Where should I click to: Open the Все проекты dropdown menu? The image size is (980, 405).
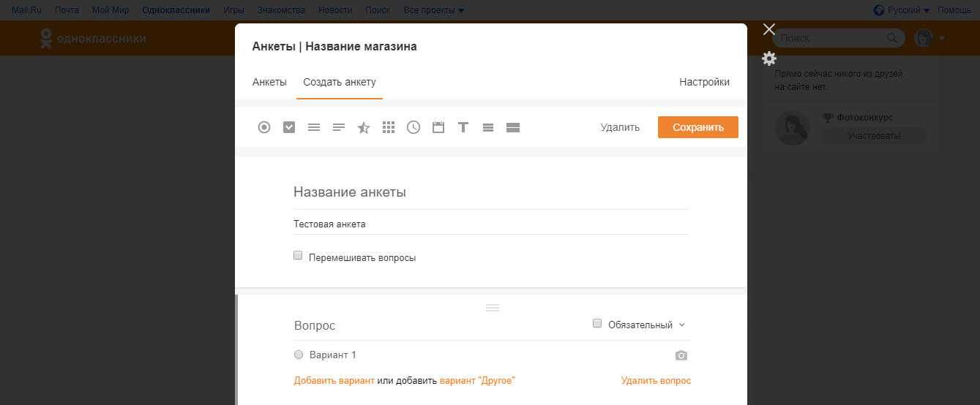(433, 10)
